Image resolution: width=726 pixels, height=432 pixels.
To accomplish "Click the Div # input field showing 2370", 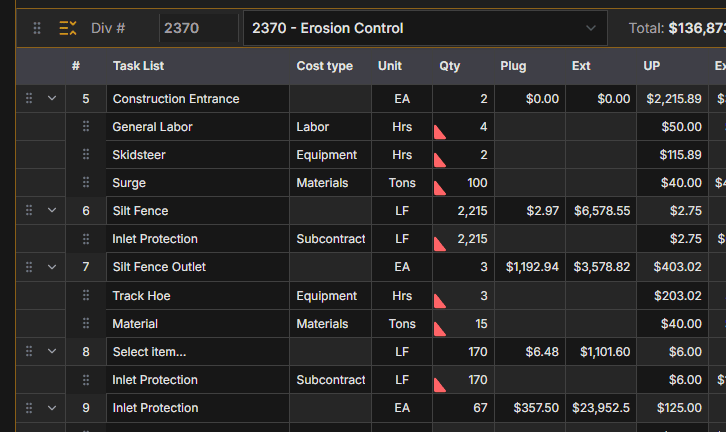I will (195, 28).
